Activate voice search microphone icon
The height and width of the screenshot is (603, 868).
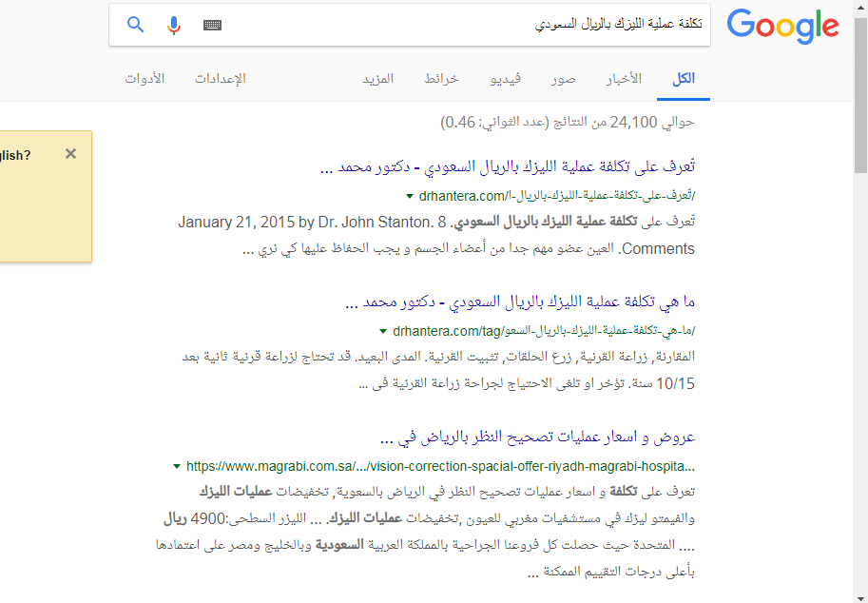[174, 25]
